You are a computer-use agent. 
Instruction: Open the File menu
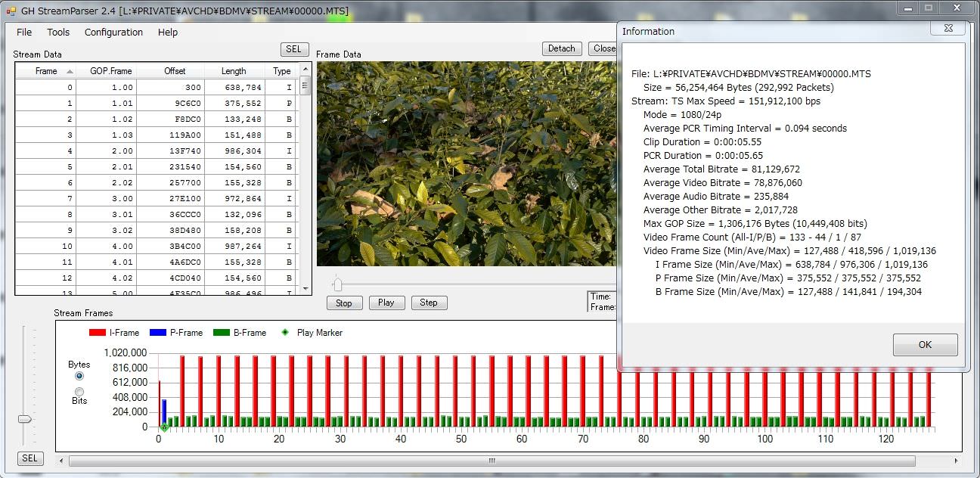point(24,33)
